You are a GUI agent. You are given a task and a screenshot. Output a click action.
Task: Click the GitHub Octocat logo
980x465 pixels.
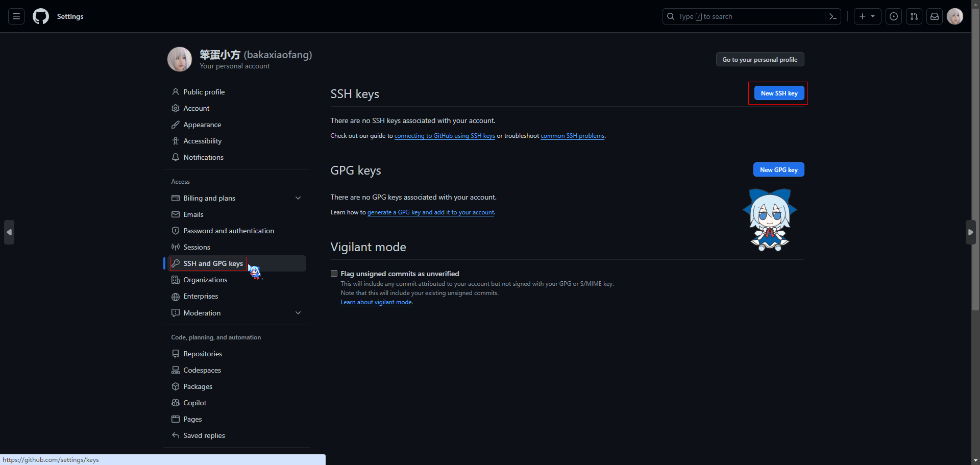pos(41,16)
